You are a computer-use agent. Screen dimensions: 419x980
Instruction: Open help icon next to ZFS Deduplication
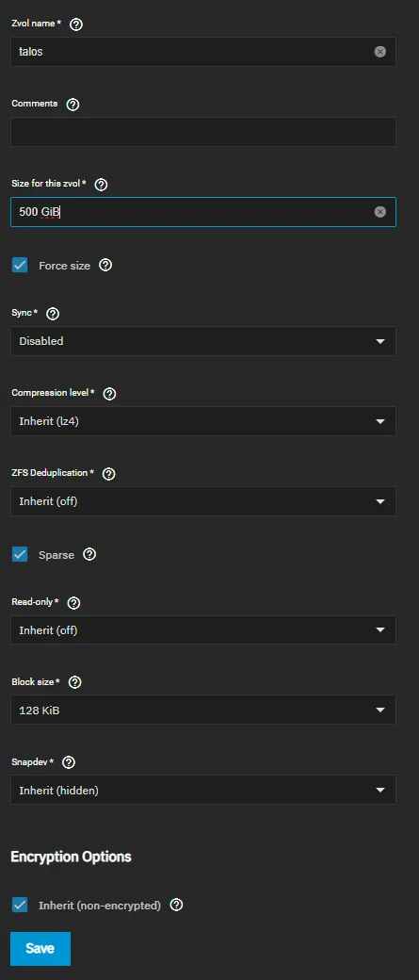click(108, 474)
